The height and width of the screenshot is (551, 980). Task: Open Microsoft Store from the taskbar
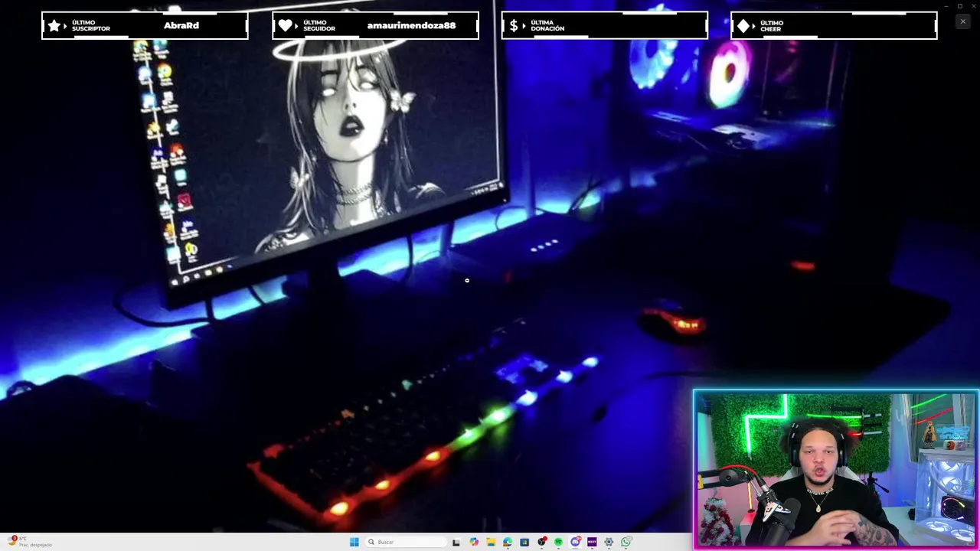coord(524,542)
